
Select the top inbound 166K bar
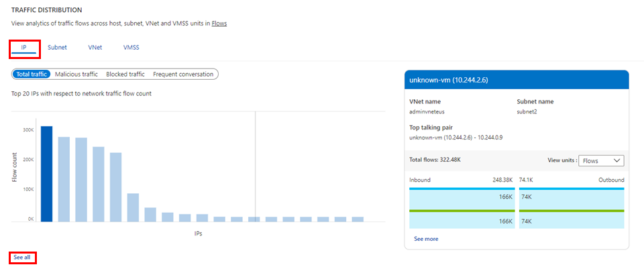(462, 197)
